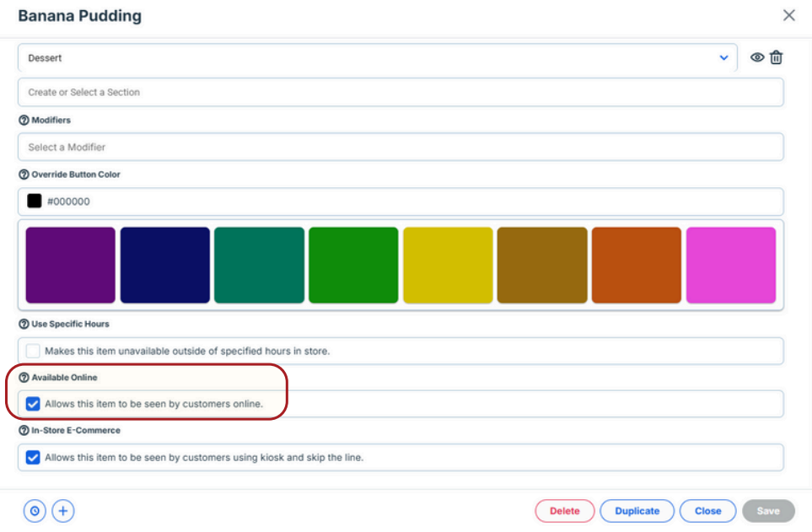812x532 pixels.
Task: Enable the Use Specific Hours checkbox
Action: click(33, 352)
